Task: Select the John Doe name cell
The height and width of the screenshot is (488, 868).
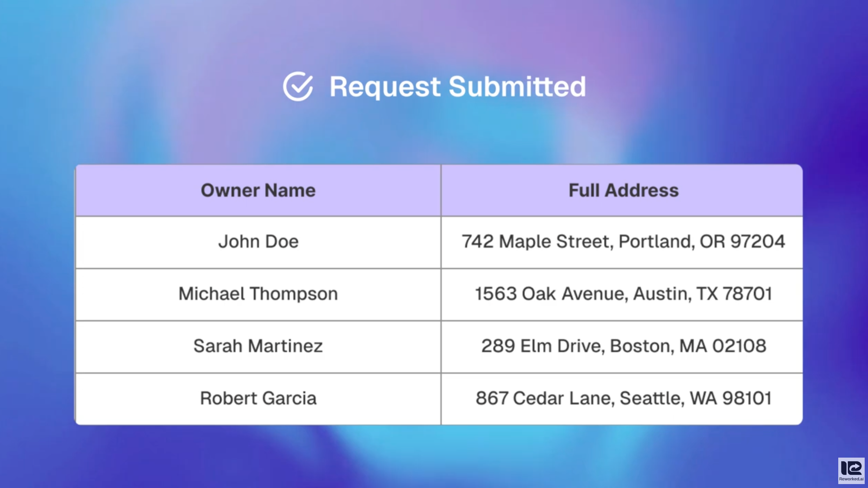Action: click(258, 242)
